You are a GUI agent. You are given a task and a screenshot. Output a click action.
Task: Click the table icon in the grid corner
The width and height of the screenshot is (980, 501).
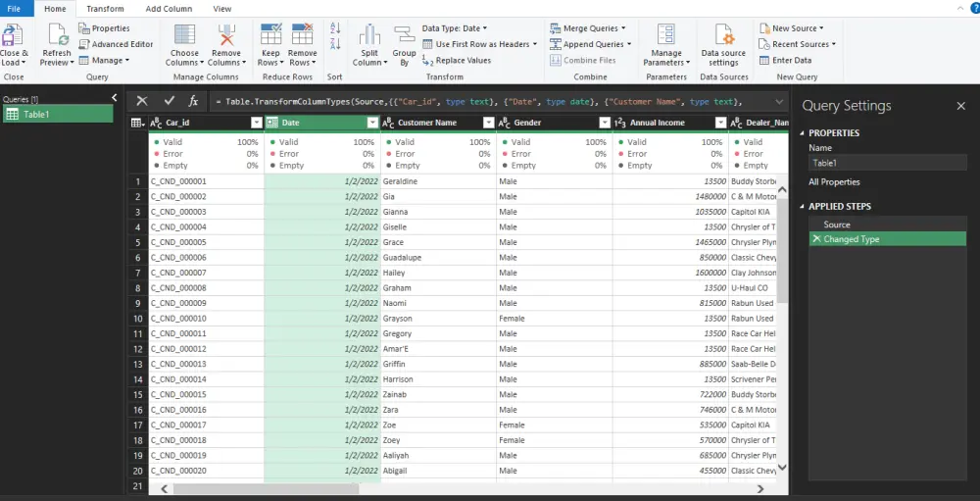click(137, 123)
